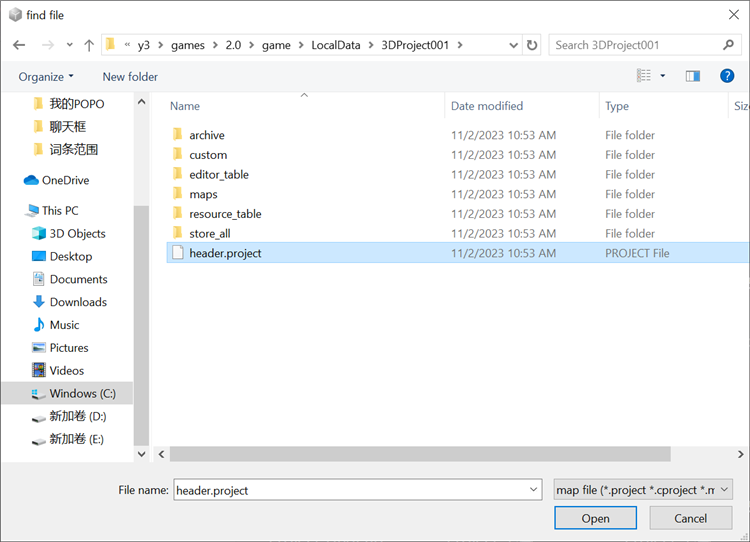The image size is (750, 542).
Task: Click 2.0 in the address breadcrumb
Action: click(233, 45)
